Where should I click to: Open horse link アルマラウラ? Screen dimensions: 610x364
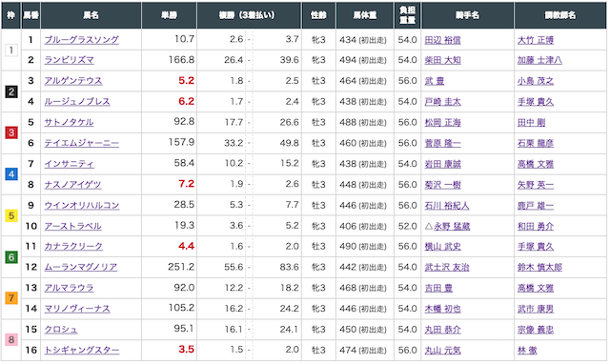(69, 288)
